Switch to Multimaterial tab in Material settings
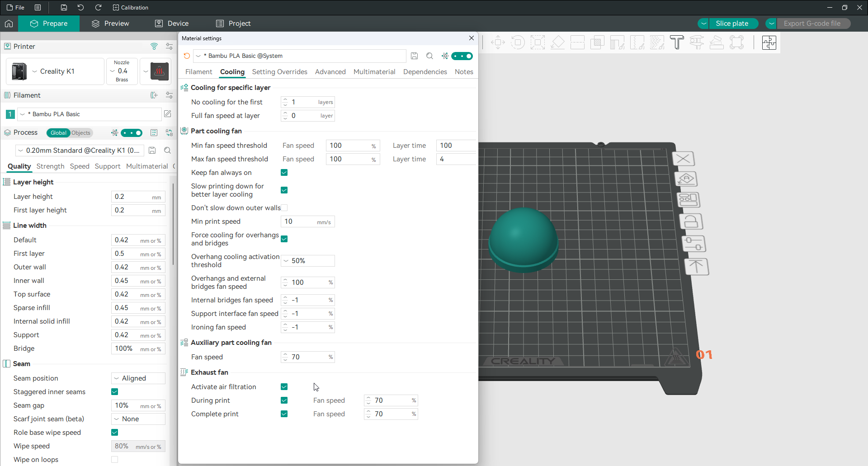This screenshot has width=868, height=466. (374, 72)
